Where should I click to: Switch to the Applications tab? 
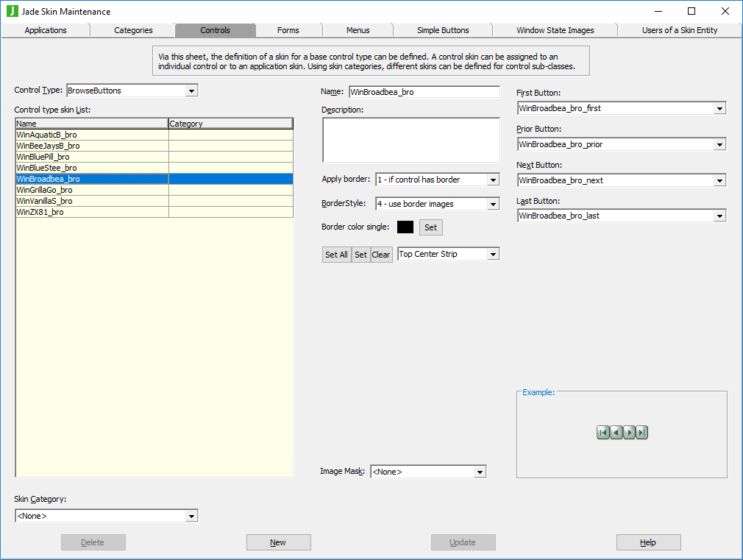click(x=46, y=30)
